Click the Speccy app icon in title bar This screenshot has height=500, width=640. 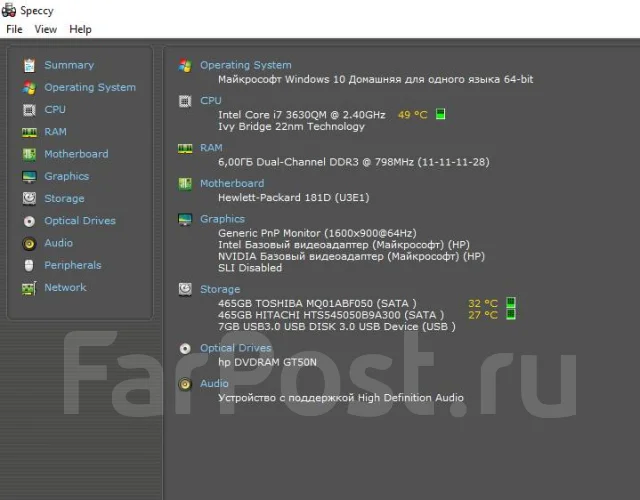[9, 10]
